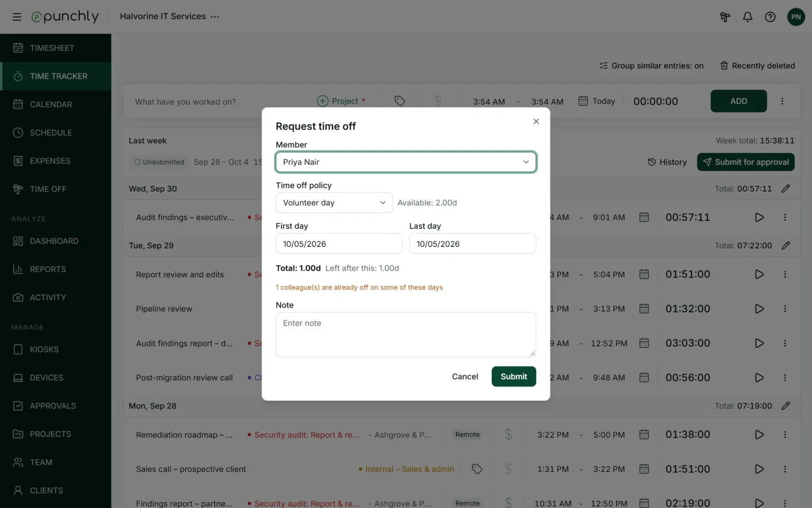
Task: Open Schedule from sidebar
Action: (56, 133)
